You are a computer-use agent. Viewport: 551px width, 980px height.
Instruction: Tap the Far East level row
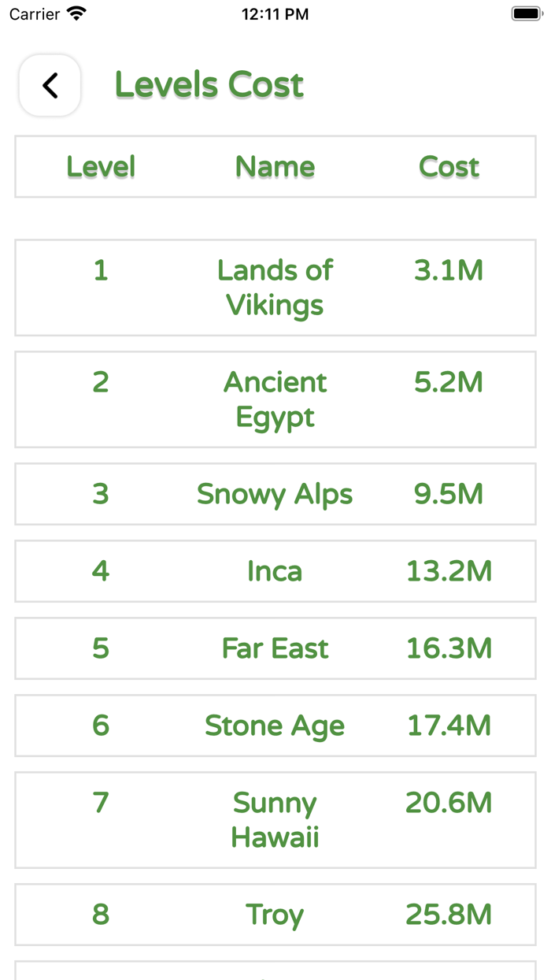click(275, 648)
